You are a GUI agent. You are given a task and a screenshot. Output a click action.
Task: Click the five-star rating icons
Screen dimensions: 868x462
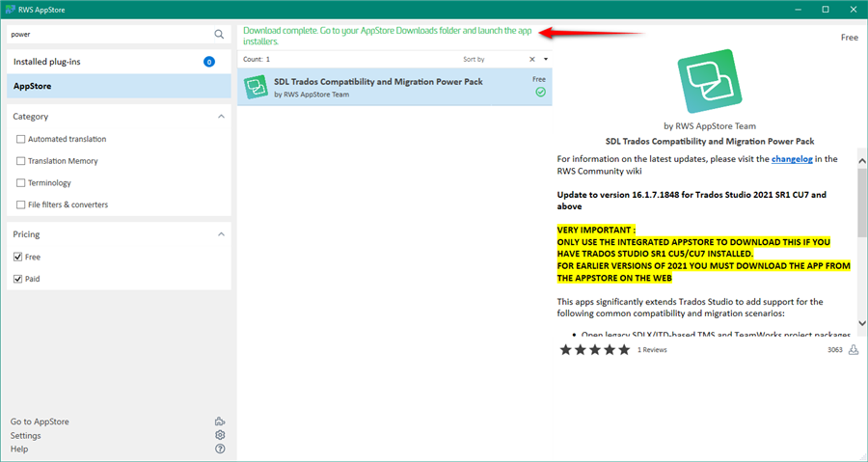coord(594,350)
